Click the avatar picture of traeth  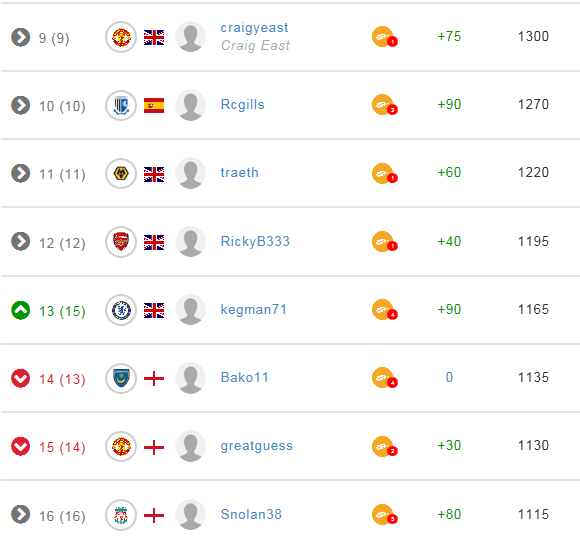(x=190, y=174)
